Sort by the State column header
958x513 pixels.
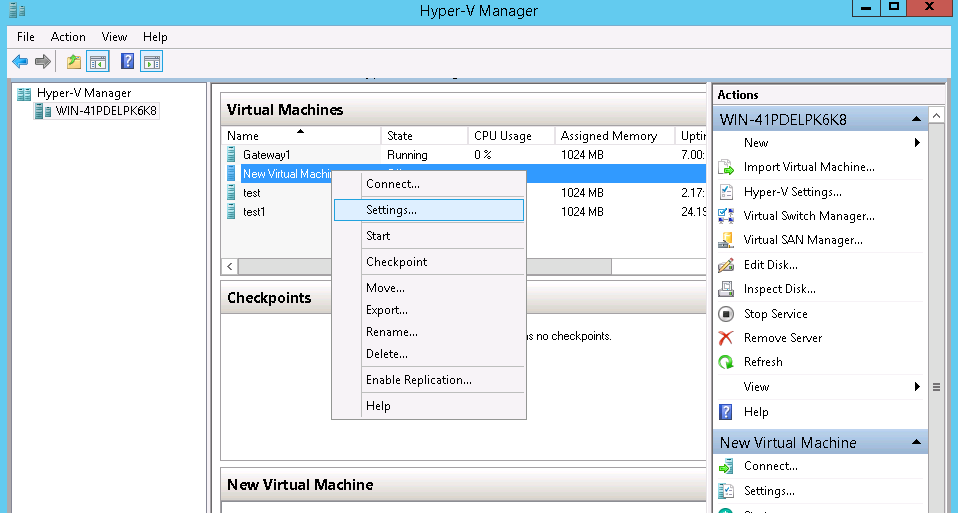pos(425,136)
